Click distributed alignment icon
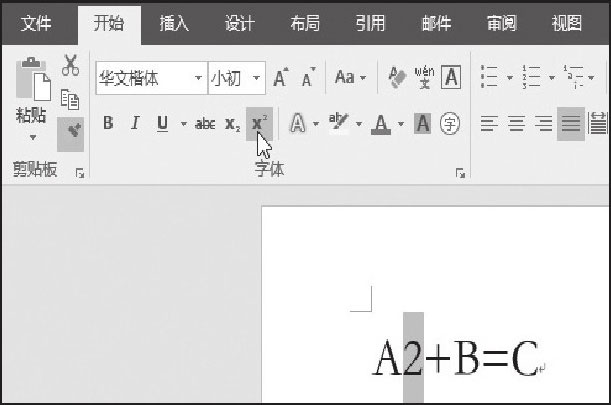The image size is (611, 405). (x=599, y=123)
